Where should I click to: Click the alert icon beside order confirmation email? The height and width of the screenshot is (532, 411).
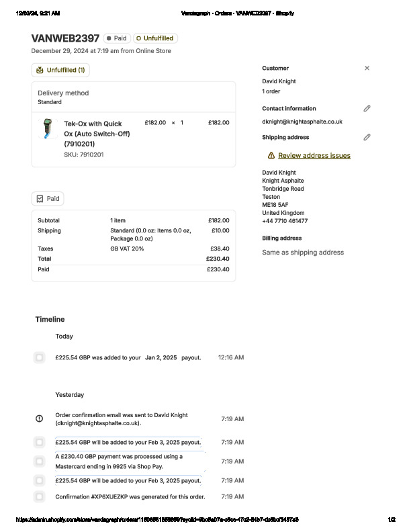(x=39, y=418)
